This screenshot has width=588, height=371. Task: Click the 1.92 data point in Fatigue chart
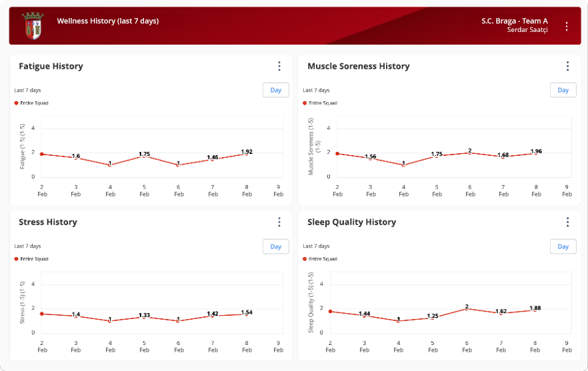tap(247, 155)
